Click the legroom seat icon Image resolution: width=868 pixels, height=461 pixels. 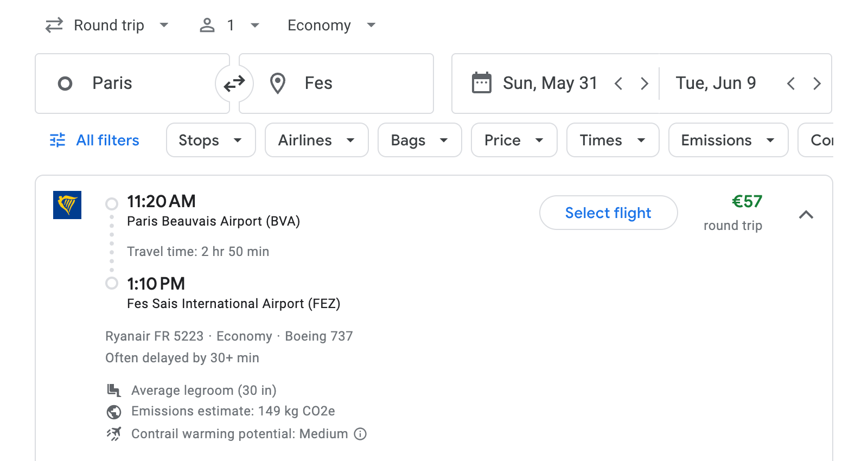point(114,390)
